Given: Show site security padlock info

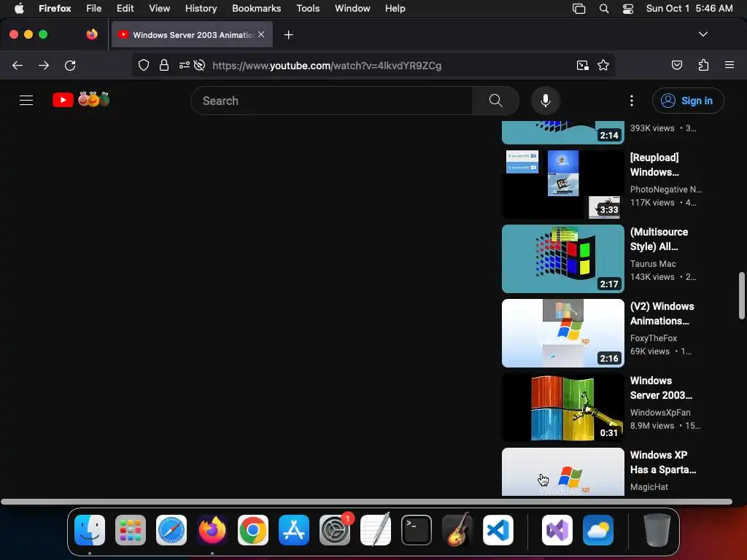Looking at the screenshot, I should point(164,65).
